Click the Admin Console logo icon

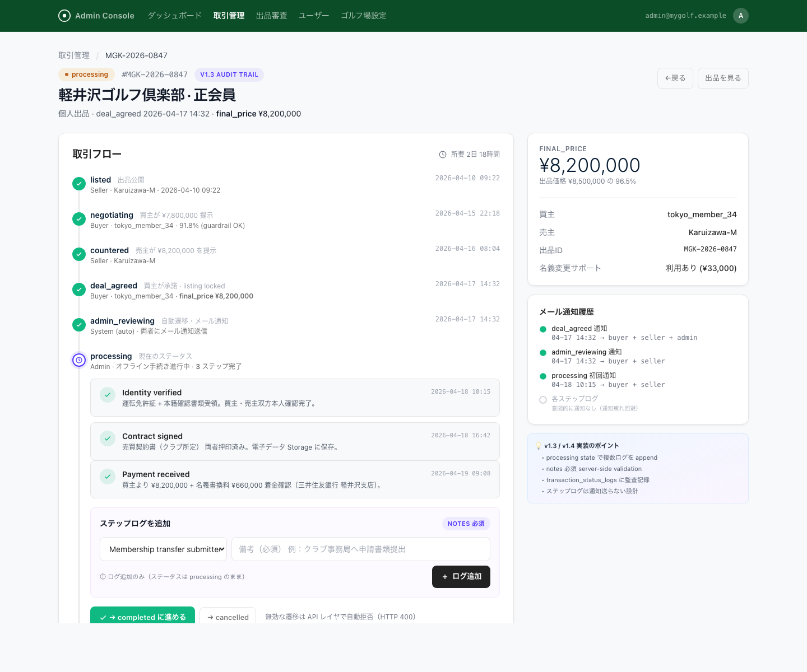64,16
